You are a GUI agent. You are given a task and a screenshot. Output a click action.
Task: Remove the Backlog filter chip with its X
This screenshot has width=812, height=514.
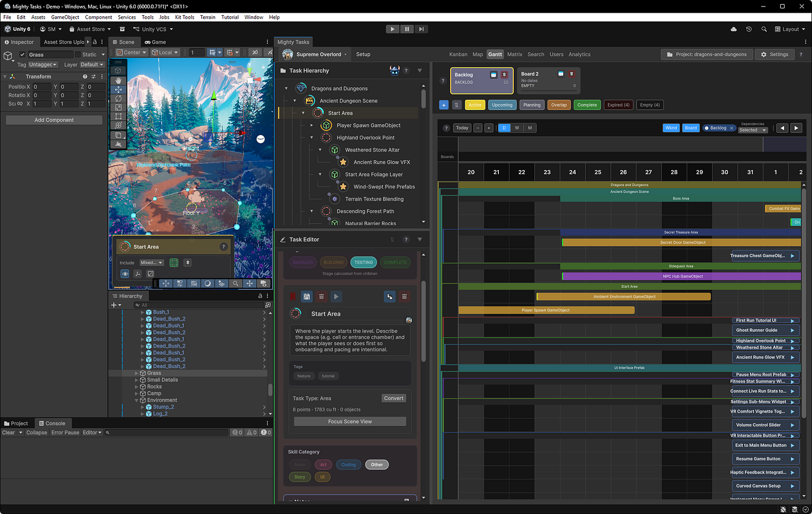(x=732, y=128)
